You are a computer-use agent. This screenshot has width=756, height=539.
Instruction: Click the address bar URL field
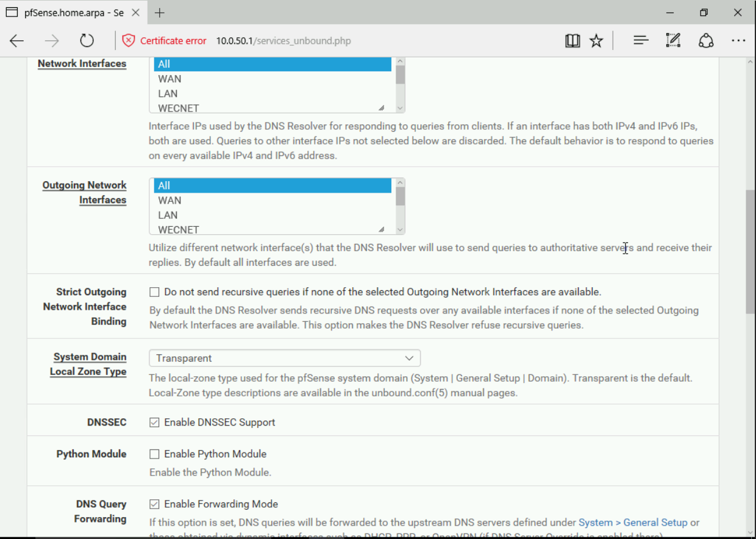[x=366, y=41]
